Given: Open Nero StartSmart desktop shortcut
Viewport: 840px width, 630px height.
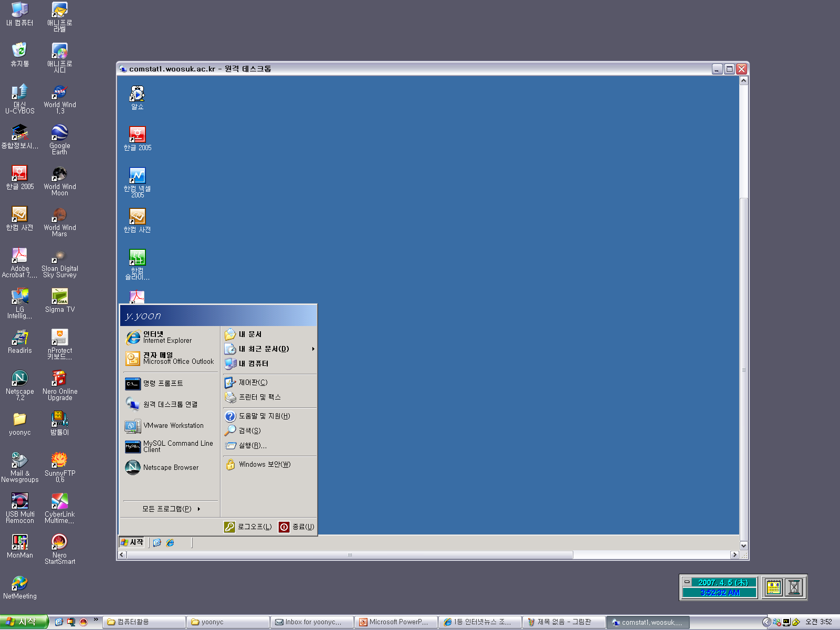Looking at the screenshot, I should pyautogui.click(x=59, y=549).
